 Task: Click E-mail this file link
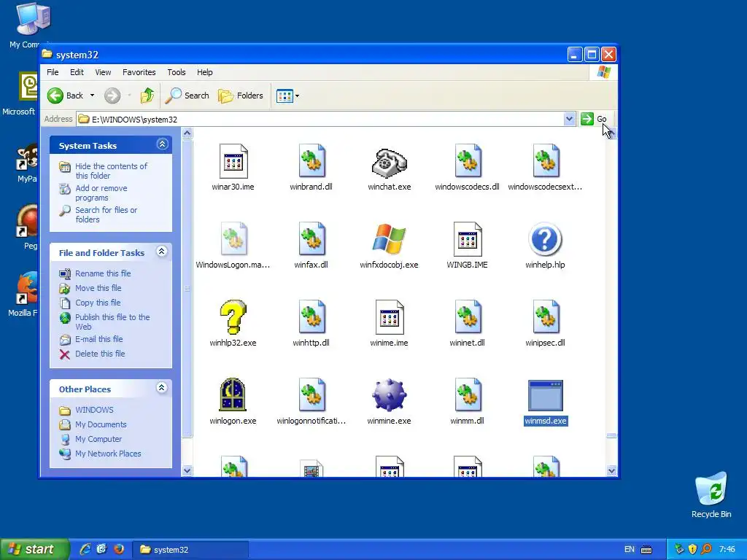99,339
